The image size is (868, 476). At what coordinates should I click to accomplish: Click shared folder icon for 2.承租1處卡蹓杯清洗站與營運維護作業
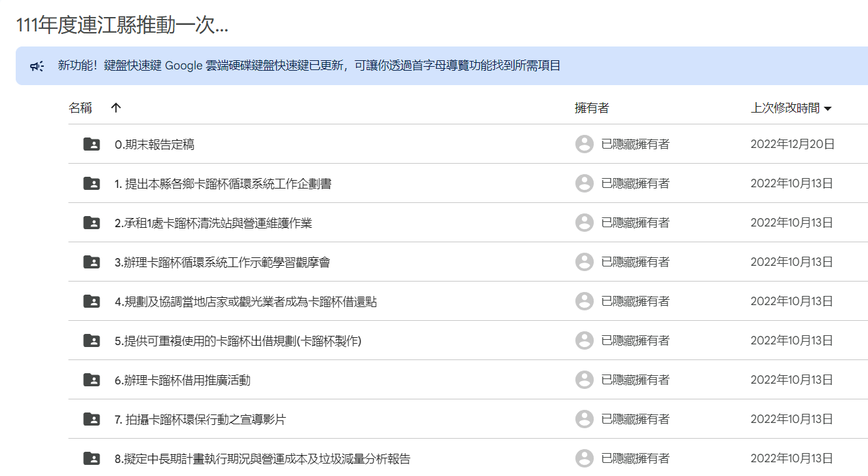pyautogui.click(x=92, y=223)
